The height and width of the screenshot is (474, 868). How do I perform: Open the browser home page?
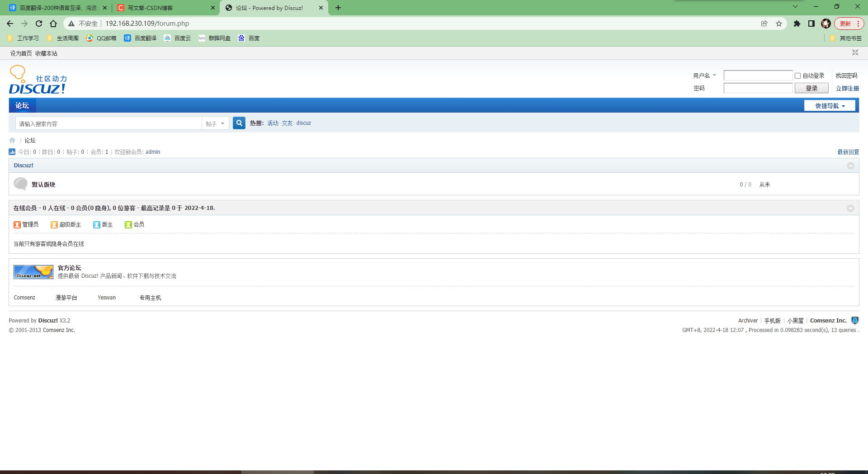point(53,24)
